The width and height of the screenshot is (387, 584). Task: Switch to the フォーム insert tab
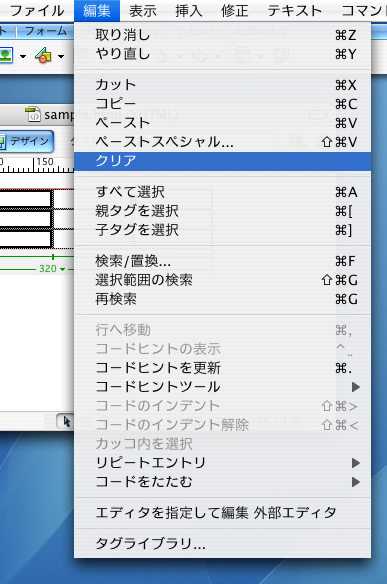click(x=45, y=31)
